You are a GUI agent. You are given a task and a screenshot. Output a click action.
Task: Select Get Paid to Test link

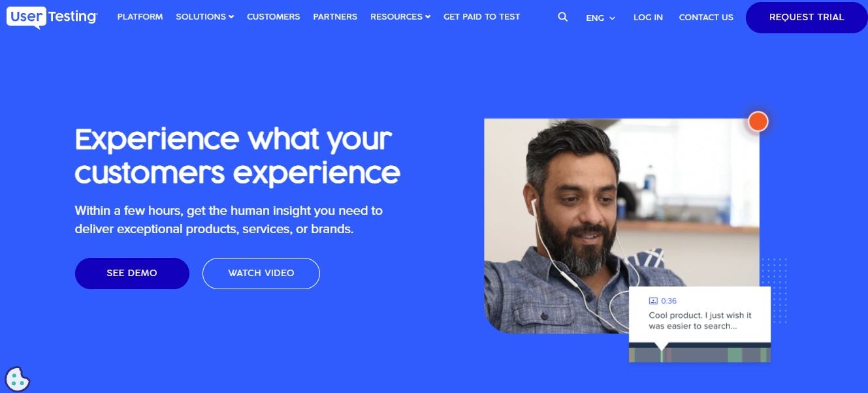482,17
